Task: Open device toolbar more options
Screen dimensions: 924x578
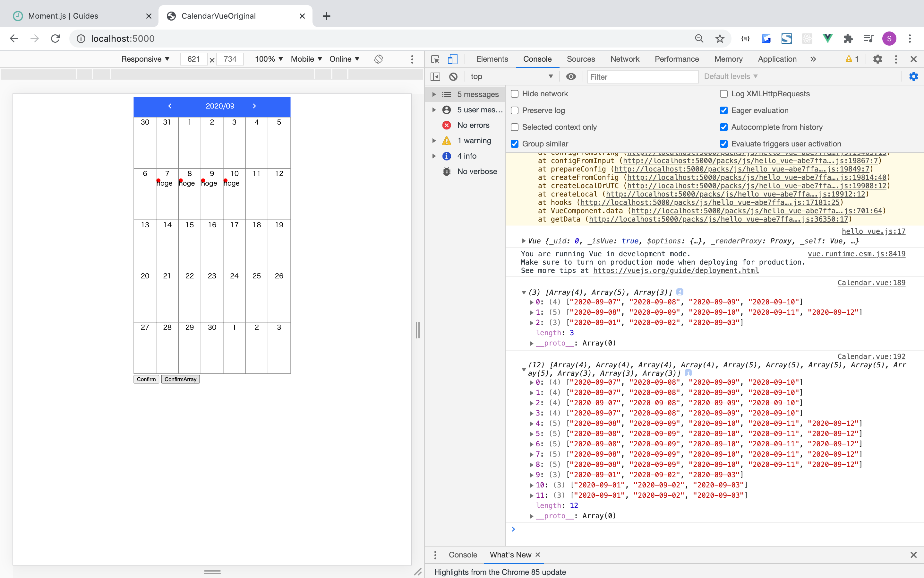Action: click(412, 59)
